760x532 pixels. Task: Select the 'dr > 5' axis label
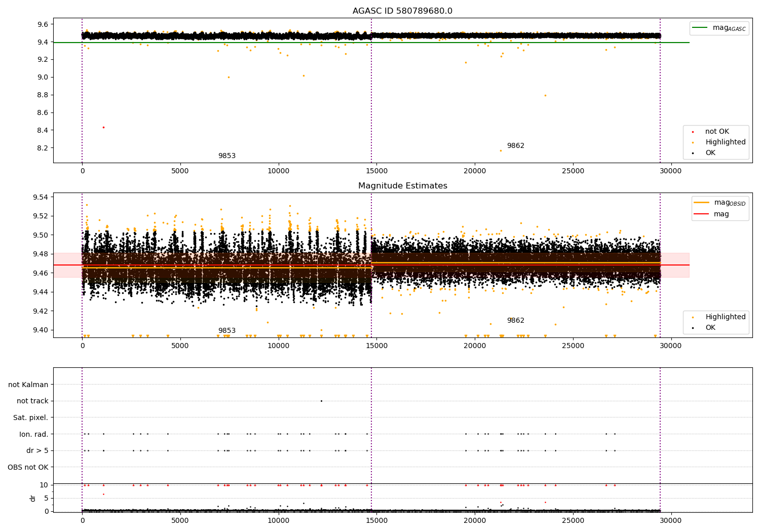point(37,450)
